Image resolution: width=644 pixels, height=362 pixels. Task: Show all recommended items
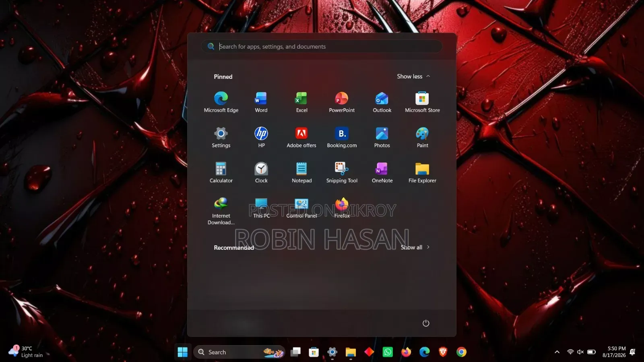pos(415,247)
